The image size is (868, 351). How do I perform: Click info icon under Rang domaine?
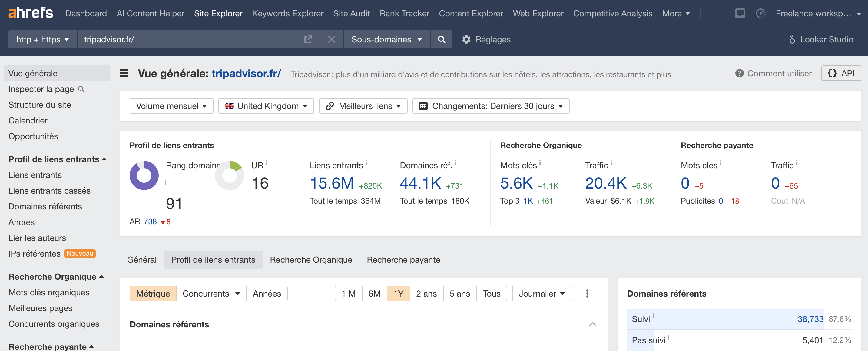click(165, 183)
